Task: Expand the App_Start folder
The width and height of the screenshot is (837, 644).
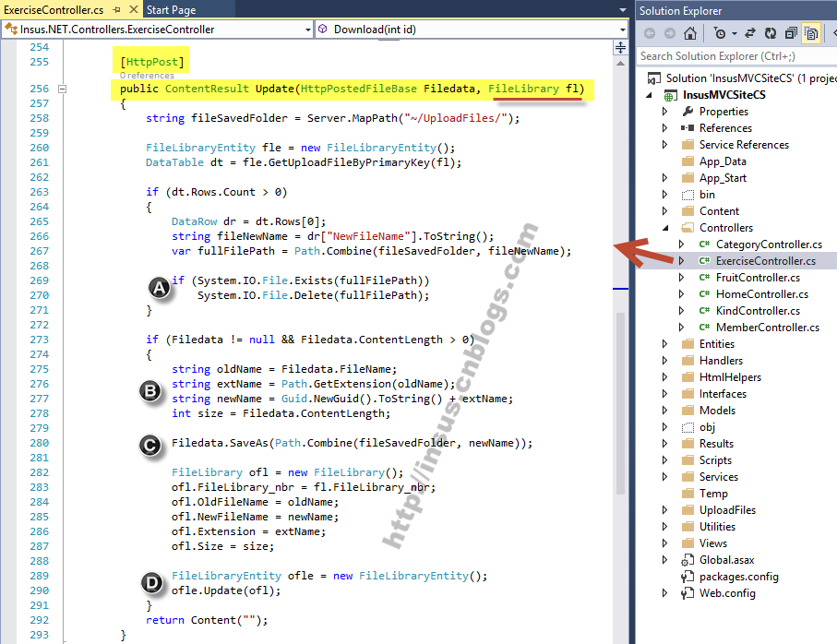Action: (665, 178)
